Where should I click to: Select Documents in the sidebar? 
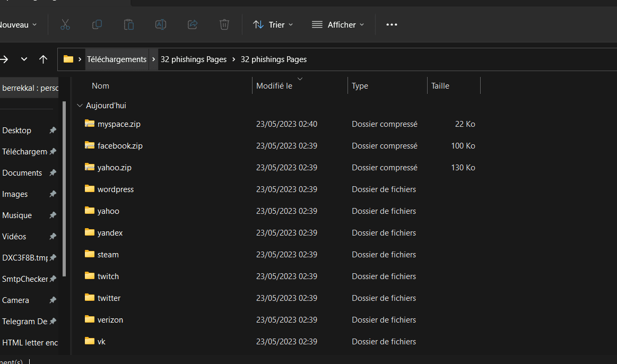(22, 173)
